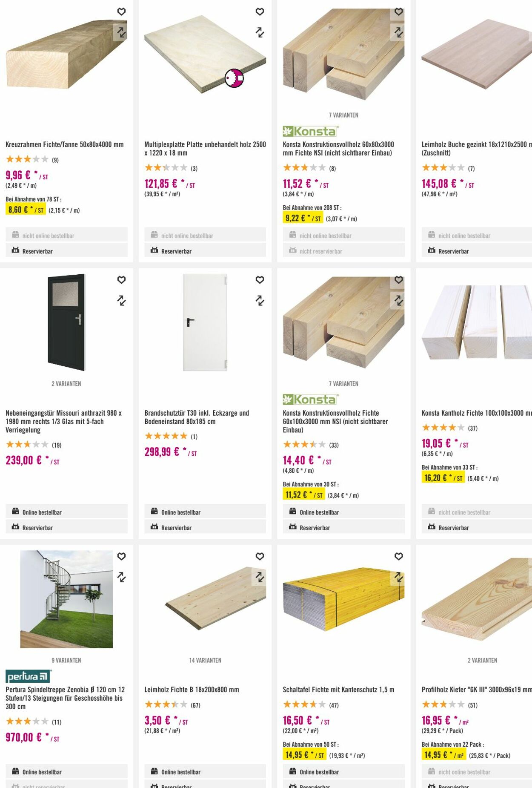Click heart icon on Schaltafel Fichte product
This screenshot has height=788, width=532.
click(398, 556)
